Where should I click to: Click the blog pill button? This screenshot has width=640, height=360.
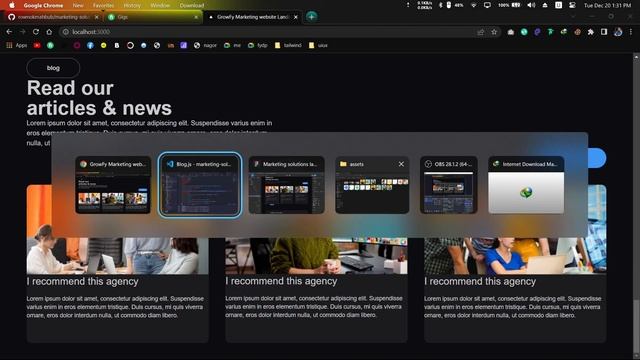tap(53, 68)
